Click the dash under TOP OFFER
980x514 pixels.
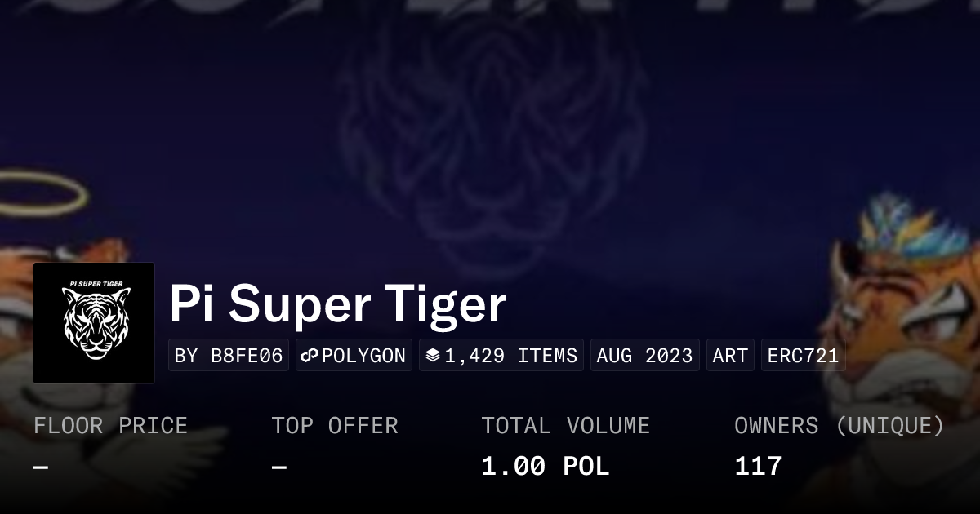pos(279,467)
